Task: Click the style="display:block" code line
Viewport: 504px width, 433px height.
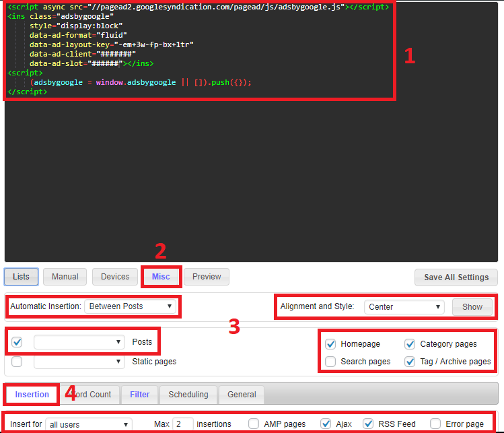Action: pos(76,26)
